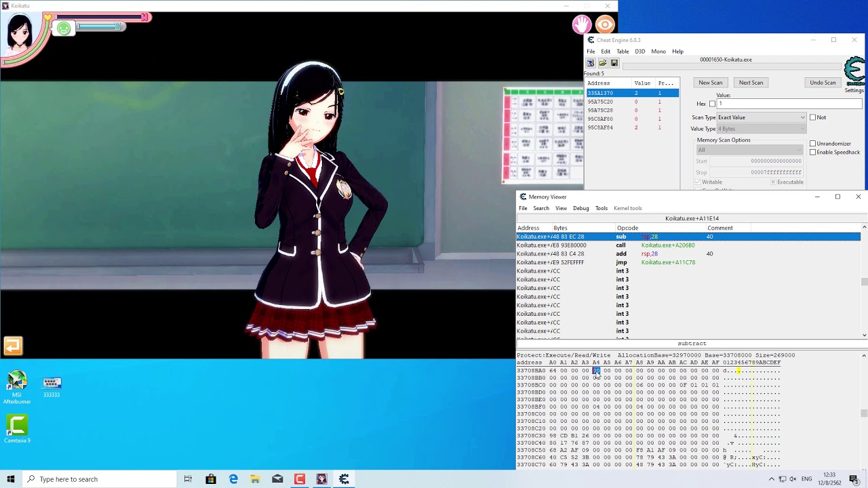The height and width of the screenshot is (488, 868).
Task: Click the scan Value input field
Action: 789,104
